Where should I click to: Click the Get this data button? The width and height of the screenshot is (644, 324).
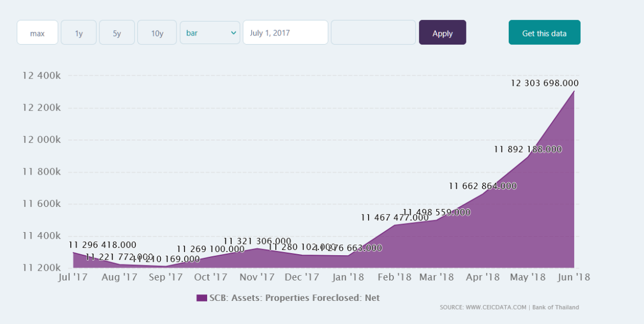(x=544, y=33)
